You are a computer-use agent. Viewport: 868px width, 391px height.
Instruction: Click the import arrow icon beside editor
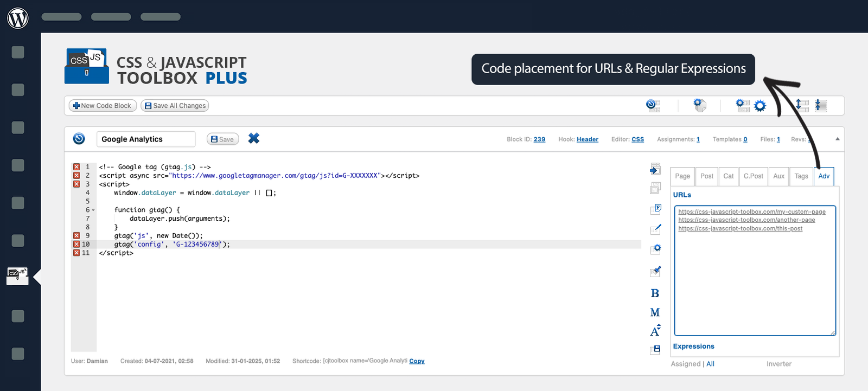tap(655, 169)
